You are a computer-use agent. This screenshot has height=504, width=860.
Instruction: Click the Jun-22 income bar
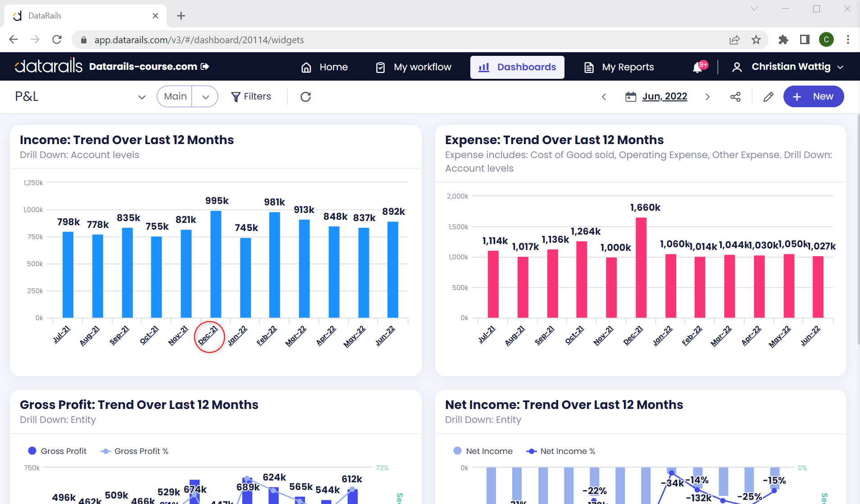(393, 269)
